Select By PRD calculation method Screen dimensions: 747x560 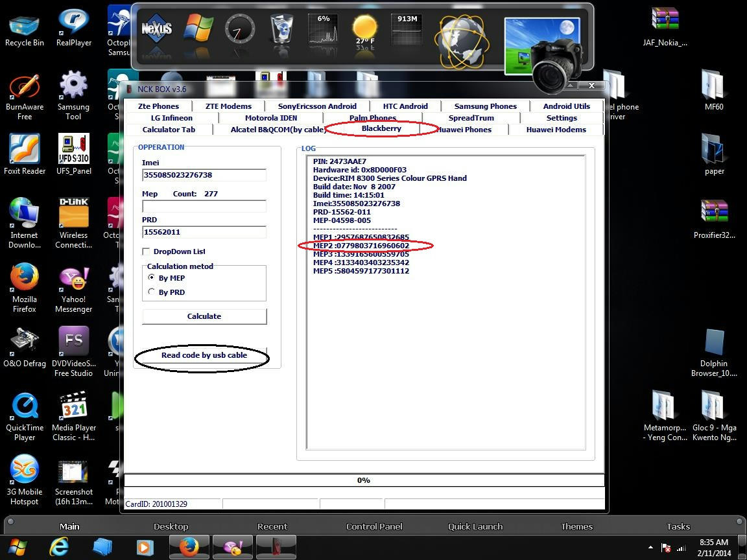[x=151, y=292]
